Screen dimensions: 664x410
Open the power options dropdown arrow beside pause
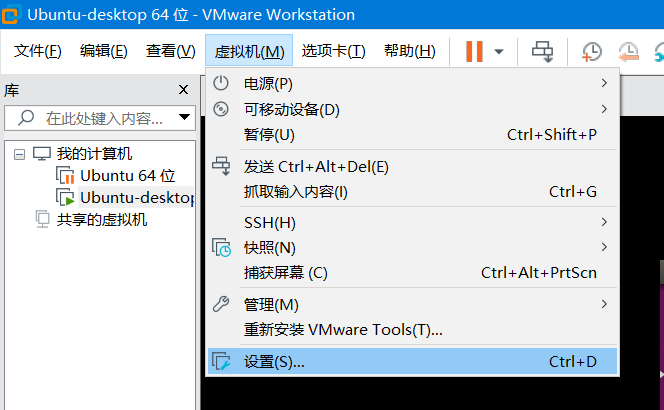(x=499, y=52)
